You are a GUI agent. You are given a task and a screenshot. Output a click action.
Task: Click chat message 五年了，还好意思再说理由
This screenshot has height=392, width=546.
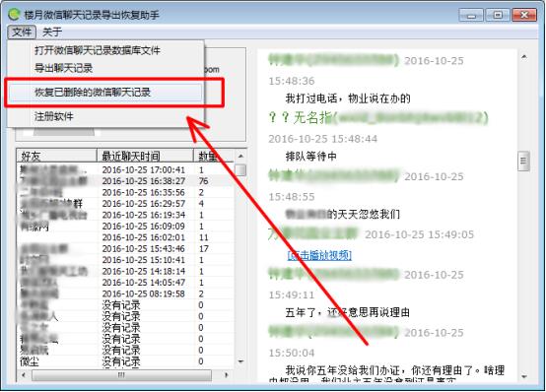(347, 312)
